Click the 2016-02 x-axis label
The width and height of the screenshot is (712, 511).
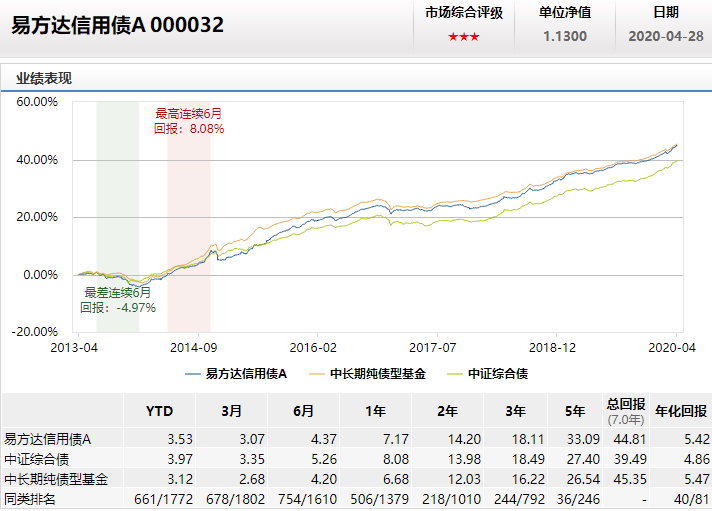pos(313,348)
